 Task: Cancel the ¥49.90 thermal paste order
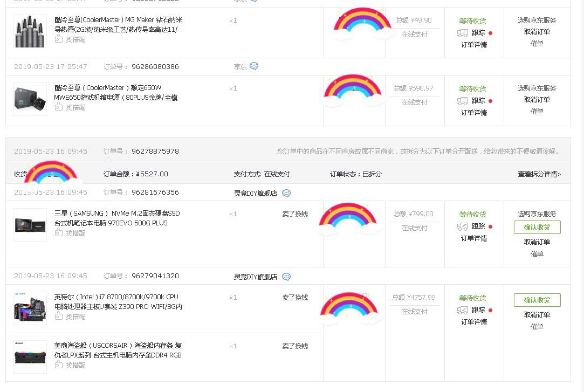[537, 32]
